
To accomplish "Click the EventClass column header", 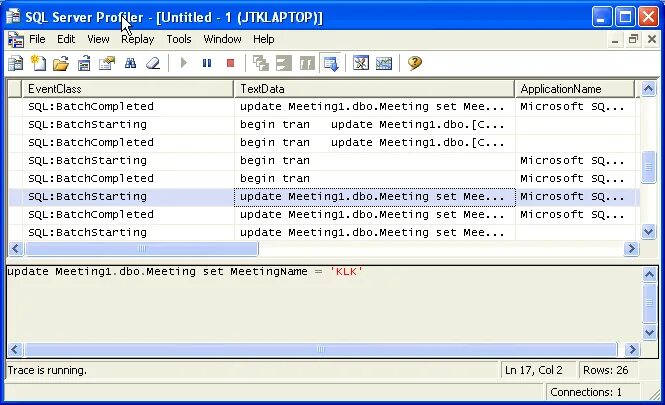I will click(x=127, y=89).
